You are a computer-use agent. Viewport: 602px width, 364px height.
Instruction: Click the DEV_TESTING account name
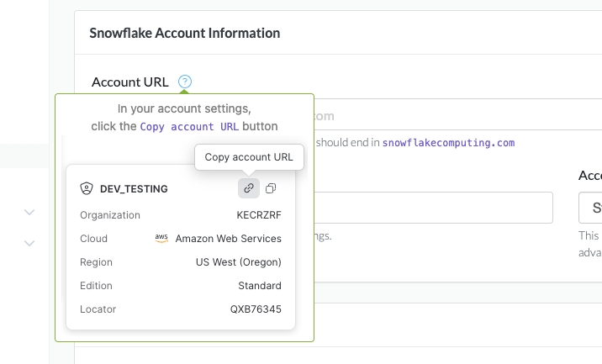pyautogui.click(x=134, y=189)
